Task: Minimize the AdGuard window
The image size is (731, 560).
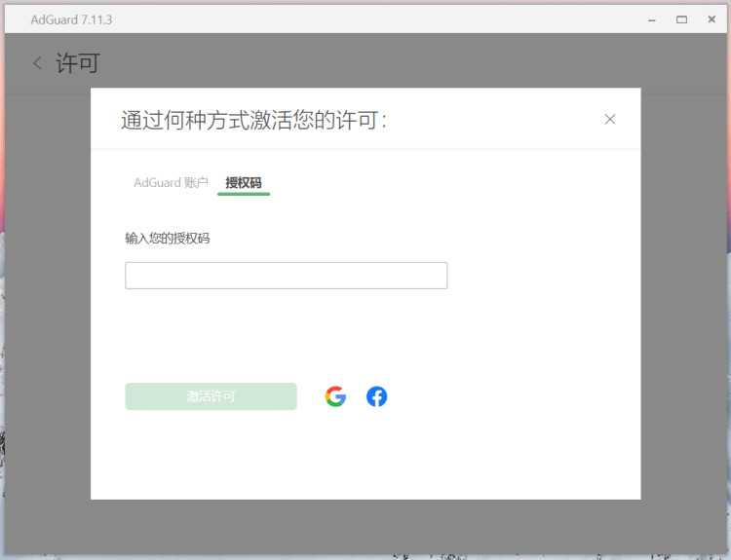Action: pyautogui.click(x=652, y=19)
